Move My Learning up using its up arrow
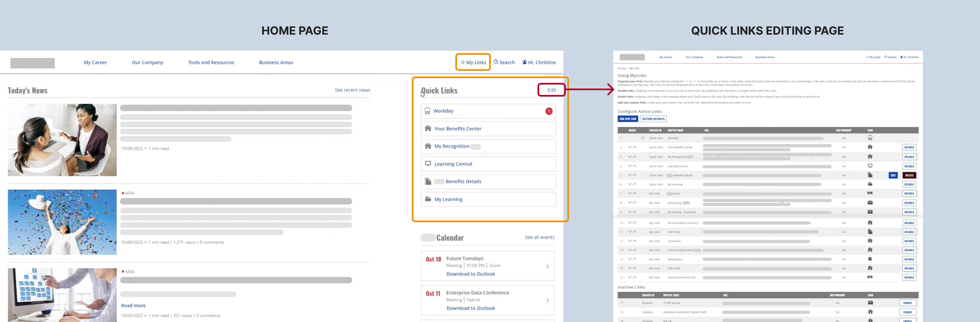This screenshot has width=980, height=322. coord(635,184)
